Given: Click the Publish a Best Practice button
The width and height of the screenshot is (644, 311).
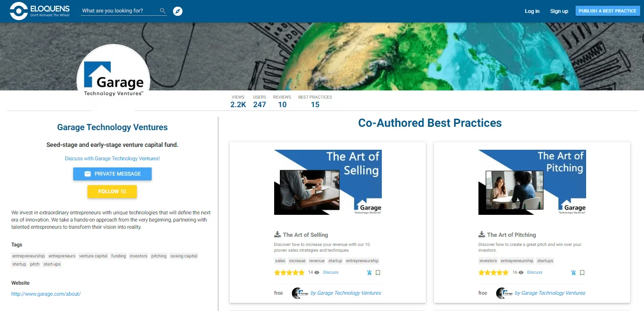Looking at the screenshot, I should pyautogui.click(x=608, y=11).
